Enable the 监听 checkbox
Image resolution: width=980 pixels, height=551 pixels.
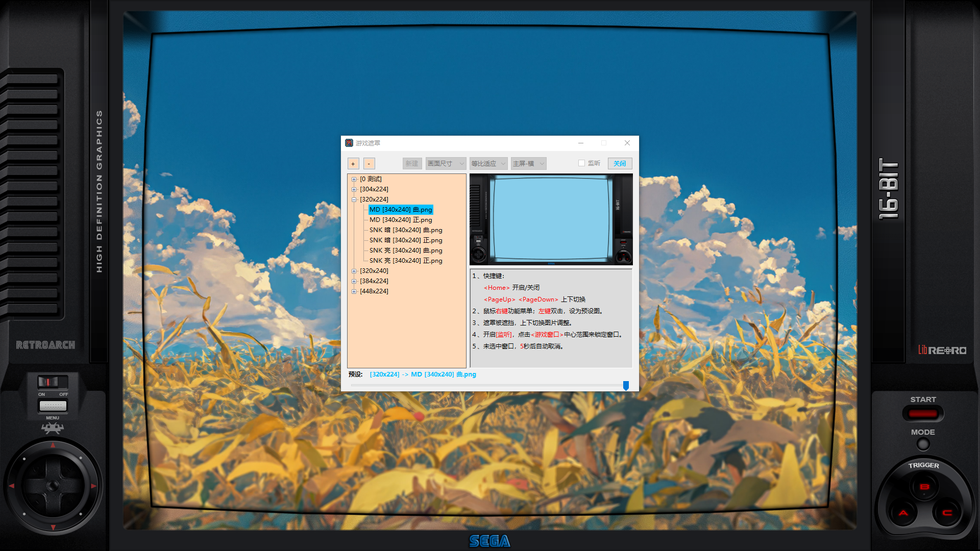[581, 163]
